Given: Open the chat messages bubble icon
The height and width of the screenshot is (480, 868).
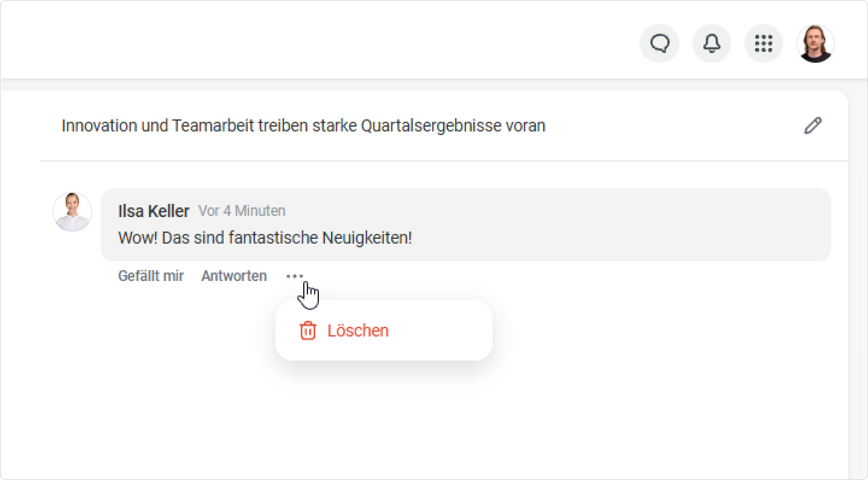Looking at the screenshot, I should tap(659, 43).
